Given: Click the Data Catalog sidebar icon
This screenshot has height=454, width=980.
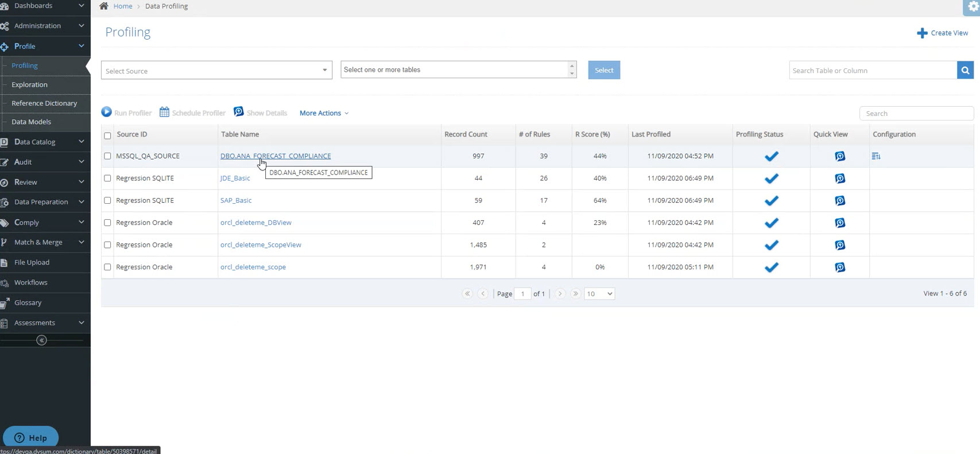Looking at the screenshot, I should 4,142.
